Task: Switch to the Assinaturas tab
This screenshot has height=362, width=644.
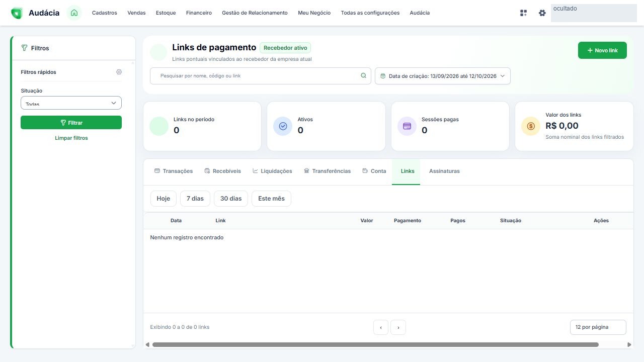Action: (444, 171)
